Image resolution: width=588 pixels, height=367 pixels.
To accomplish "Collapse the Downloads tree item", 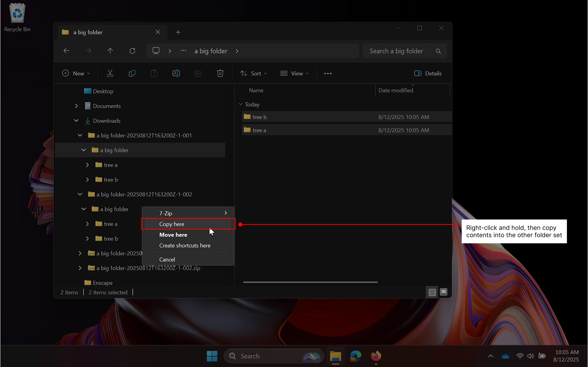I will (76, 120).
